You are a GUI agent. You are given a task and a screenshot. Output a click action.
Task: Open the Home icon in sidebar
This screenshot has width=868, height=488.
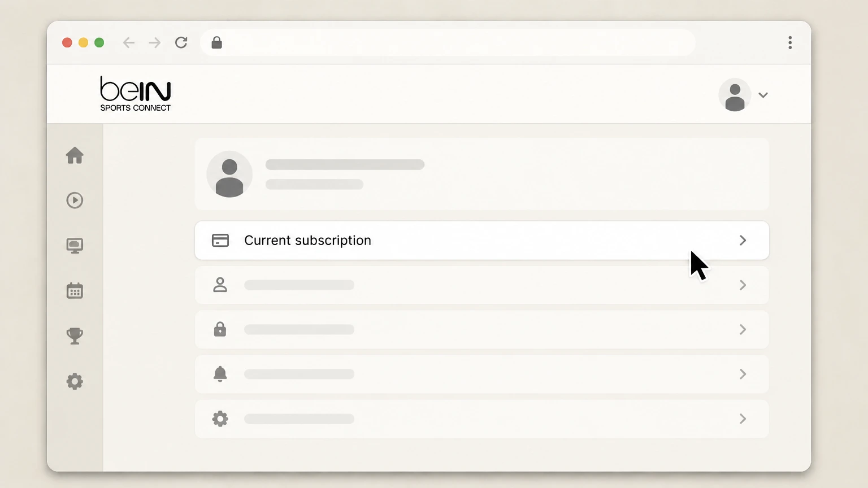75,155
